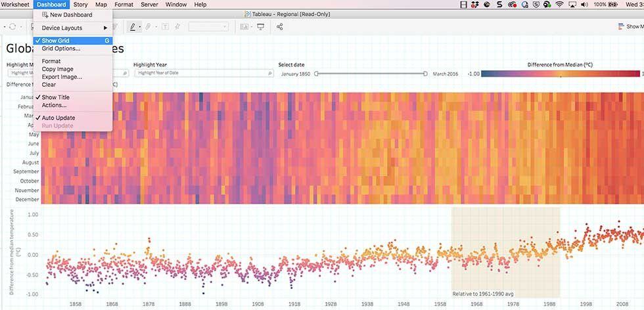Click the refresh circular arrow icon
This screenshot has height=310, width=644.
tap(13, 27)
